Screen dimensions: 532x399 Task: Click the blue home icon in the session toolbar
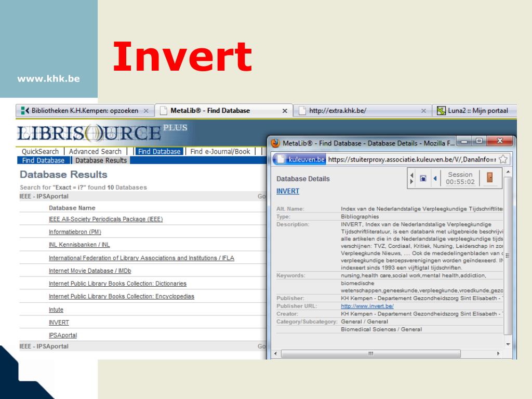click(x=423, y=178)
